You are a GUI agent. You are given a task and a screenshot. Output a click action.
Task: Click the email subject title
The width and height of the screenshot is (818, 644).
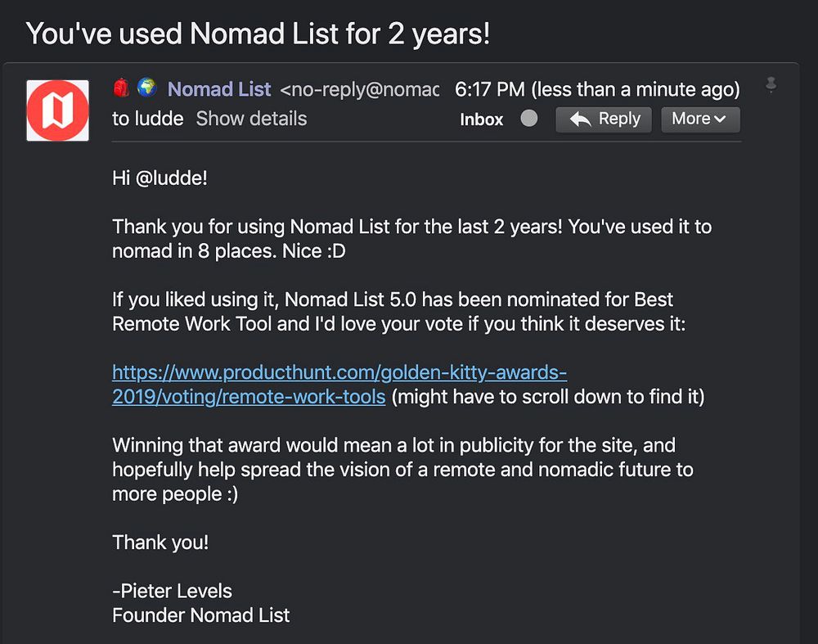(258, 33)
